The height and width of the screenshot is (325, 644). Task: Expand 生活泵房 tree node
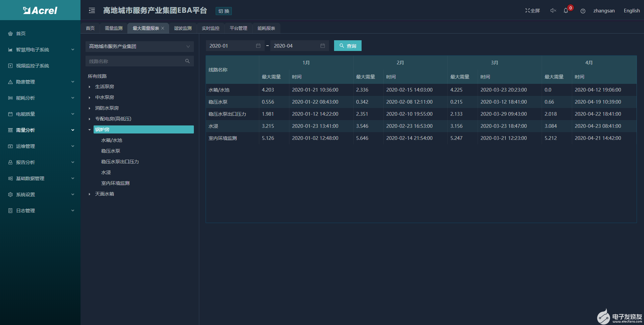[90, 87]
